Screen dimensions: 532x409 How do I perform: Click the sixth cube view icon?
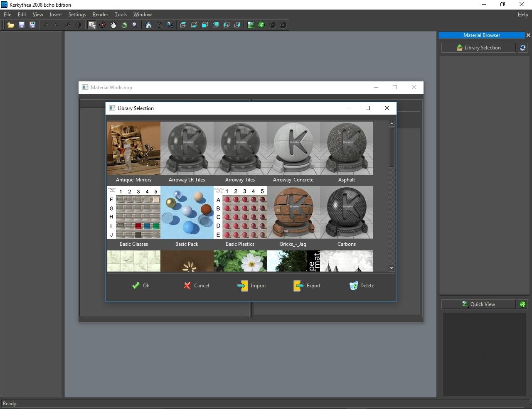tap(237, 25)
